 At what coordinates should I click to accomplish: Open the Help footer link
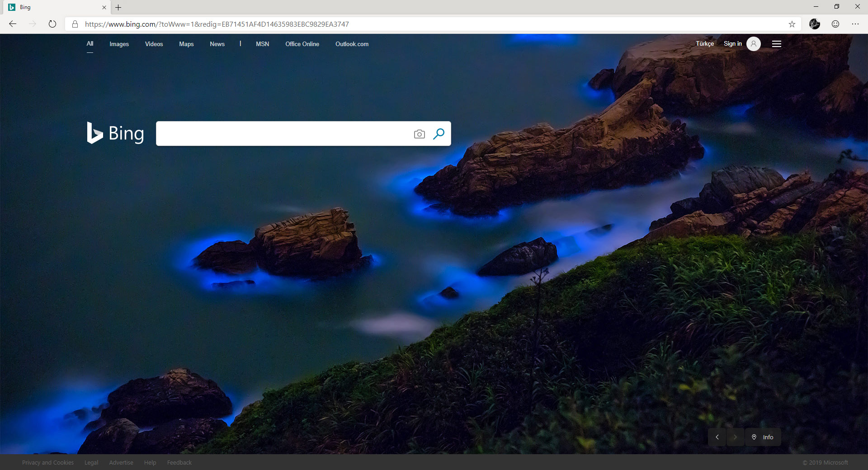tap(150, 462)
